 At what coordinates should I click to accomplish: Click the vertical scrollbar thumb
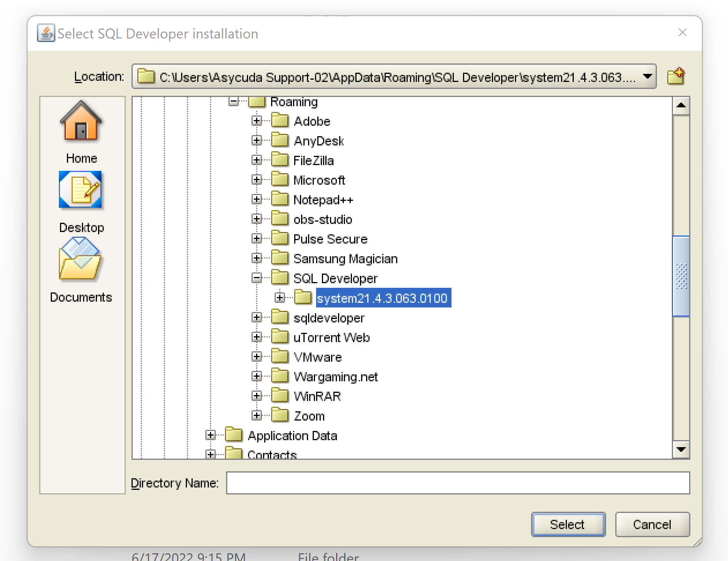(x=681, y=276)
